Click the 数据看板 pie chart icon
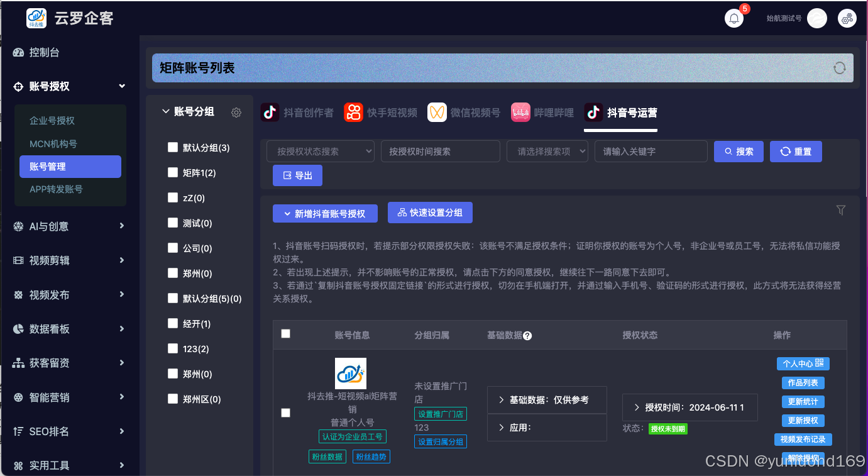This screenshot has height=476, width=868. (18, 329)
